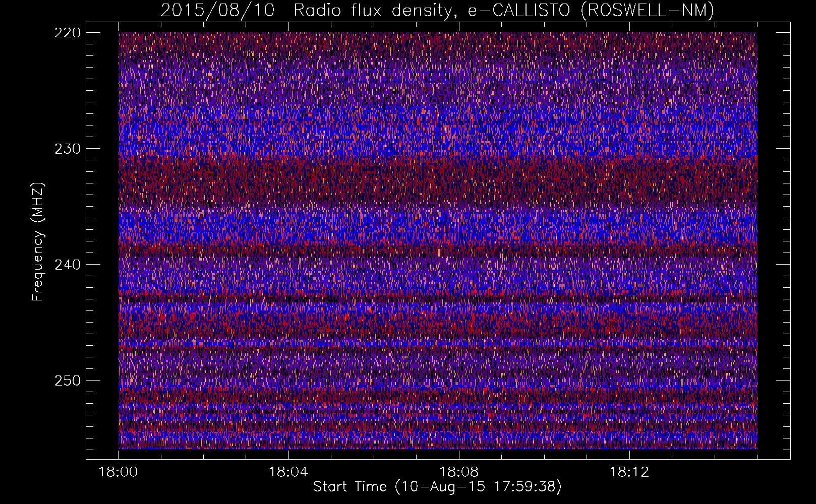Click the 18:08 time tick label

pos(459,472)
